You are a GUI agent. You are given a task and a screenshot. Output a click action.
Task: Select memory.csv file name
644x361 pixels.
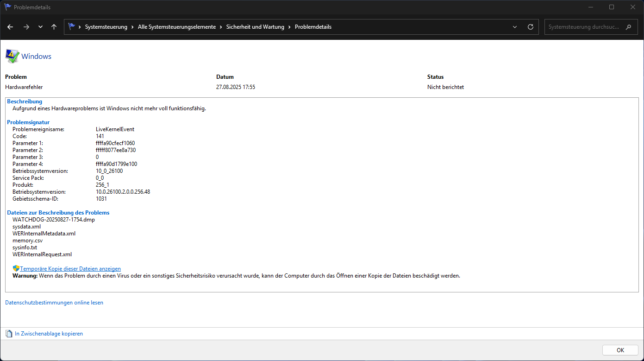pyautogui.click(x=27, y=241)
